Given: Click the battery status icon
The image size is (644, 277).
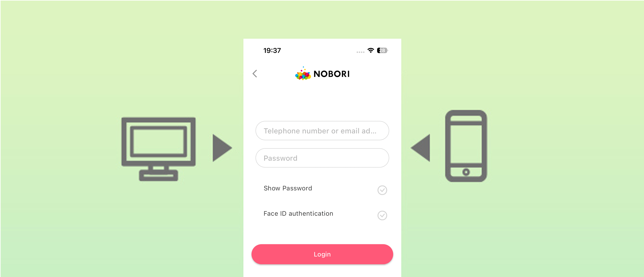Looking at the screenshot, I should [381, 50].
